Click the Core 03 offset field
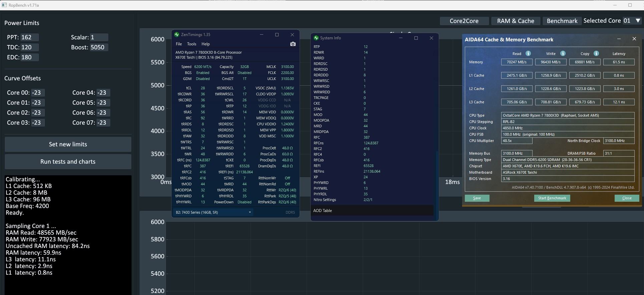Viewport: 644px width, 295px height. click(x=38, y=123)
